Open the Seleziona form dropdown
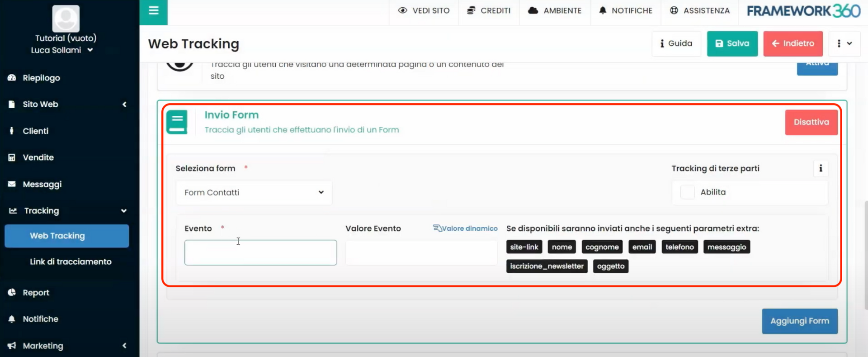 point(254,192)
